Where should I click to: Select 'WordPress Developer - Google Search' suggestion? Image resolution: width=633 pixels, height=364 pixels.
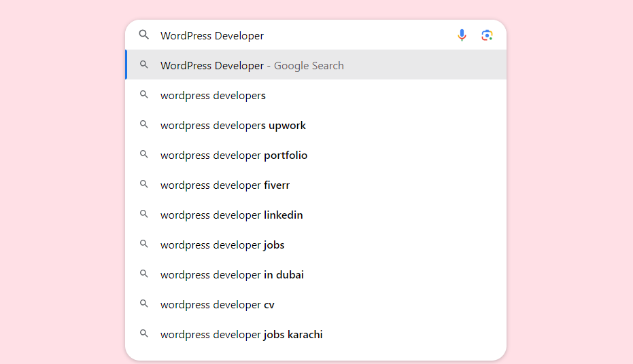(315, 65)
